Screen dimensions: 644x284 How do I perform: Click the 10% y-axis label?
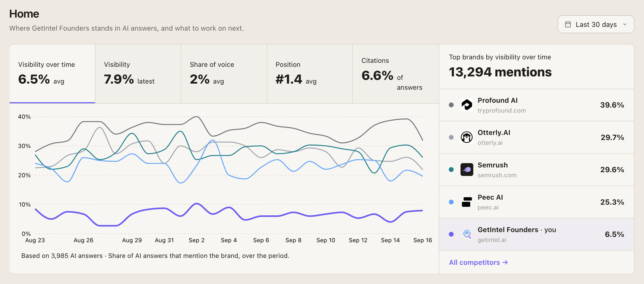point(25,204)
